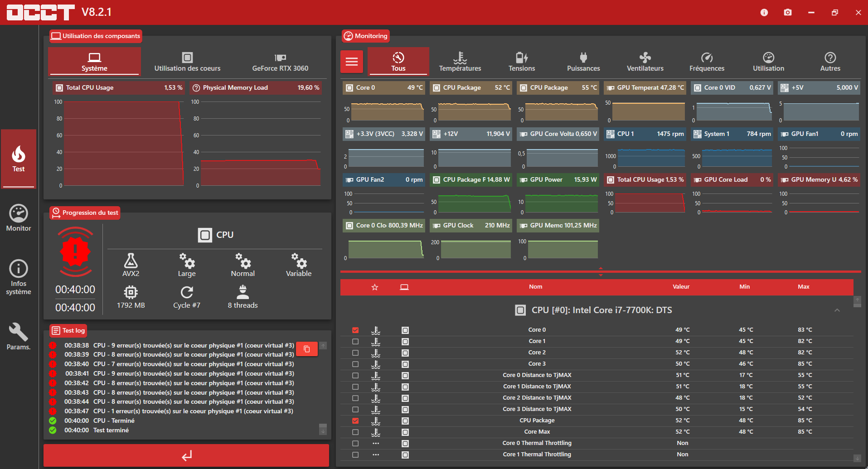Copy the test log with the red copy button
The height and width of the screenshot is (469, 868).
point(307,349)
